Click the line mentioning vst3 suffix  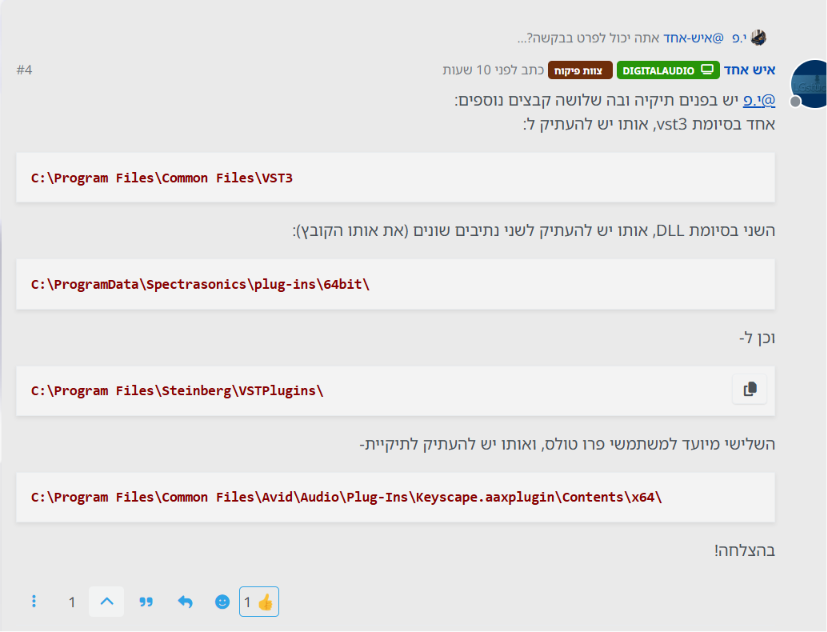[x=649, y=125]
